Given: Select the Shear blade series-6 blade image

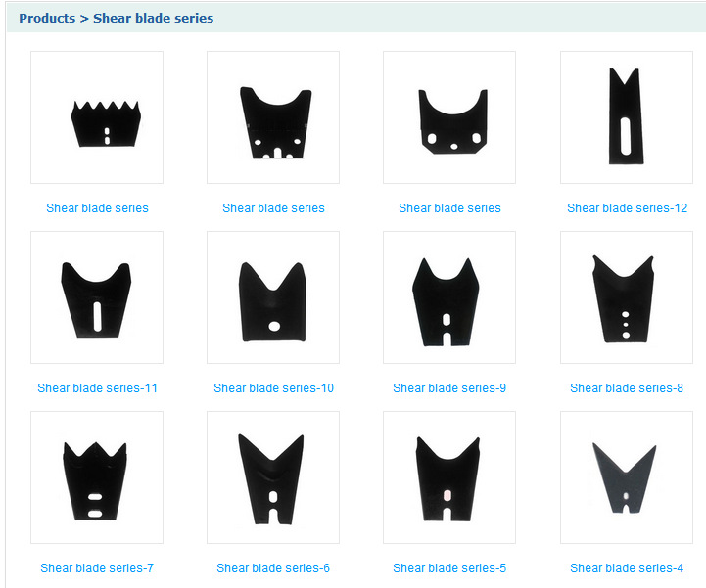Looking at the screenshot, I should click(273, 477).
